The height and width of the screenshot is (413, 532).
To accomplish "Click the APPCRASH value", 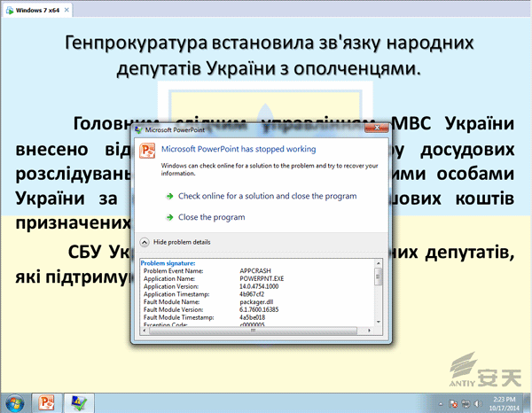I will (255, 271).
